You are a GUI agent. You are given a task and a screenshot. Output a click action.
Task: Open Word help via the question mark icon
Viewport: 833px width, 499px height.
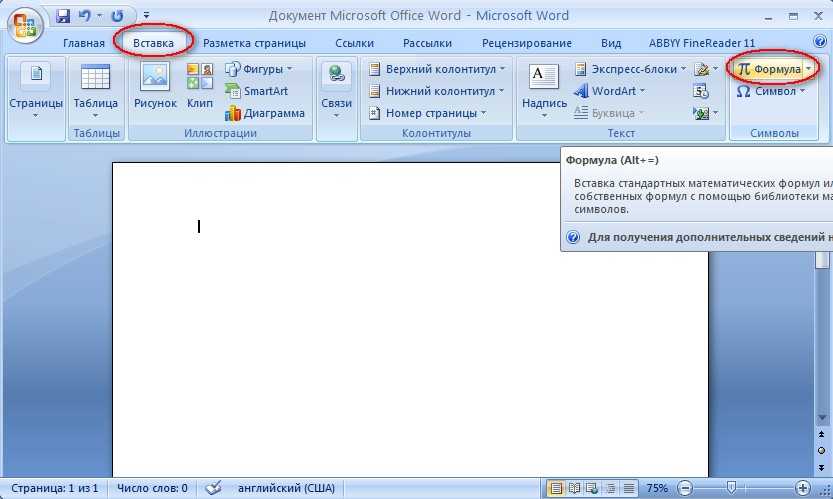pos(820,41)
